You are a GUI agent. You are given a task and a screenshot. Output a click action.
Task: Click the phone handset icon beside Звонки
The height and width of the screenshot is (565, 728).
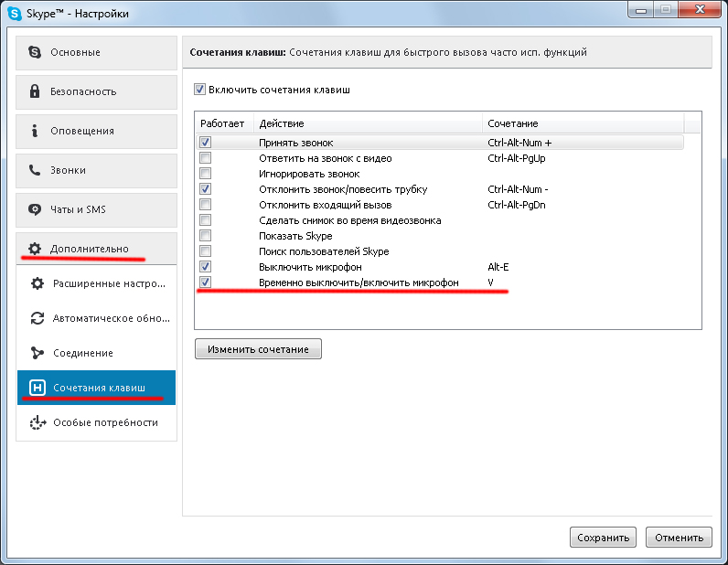[35, 170]
